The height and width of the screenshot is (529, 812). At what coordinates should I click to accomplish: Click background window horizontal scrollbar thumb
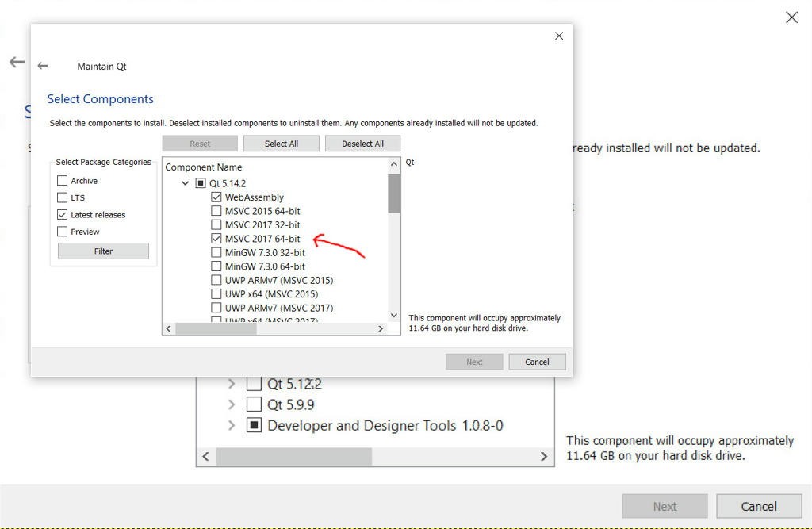(x=294, y=457)
